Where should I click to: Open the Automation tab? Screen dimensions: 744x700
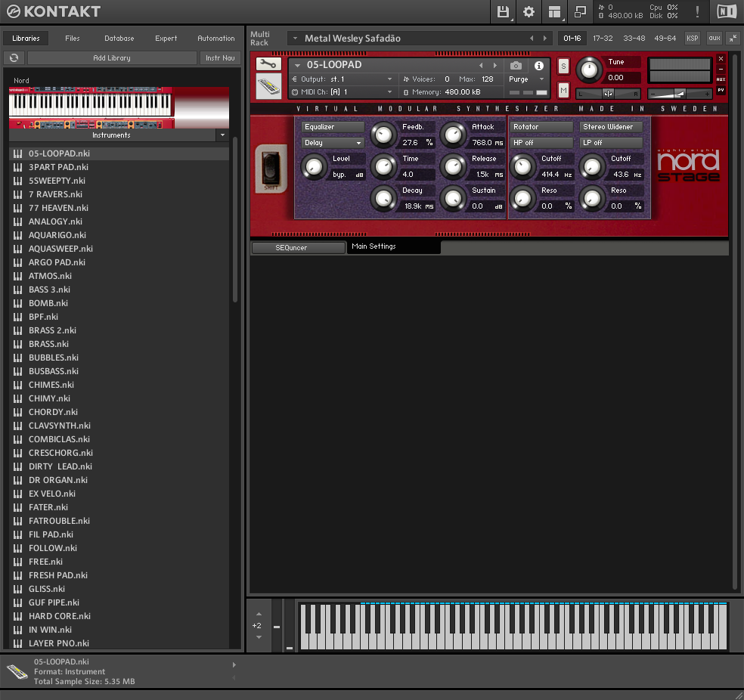(x=216, y=39)
